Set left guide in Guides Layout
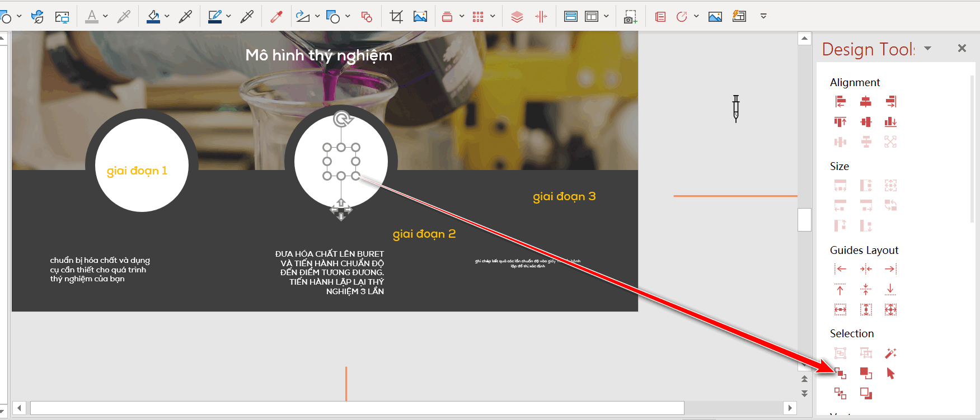This screenshot has height=420, width=980. coord(840,269)
